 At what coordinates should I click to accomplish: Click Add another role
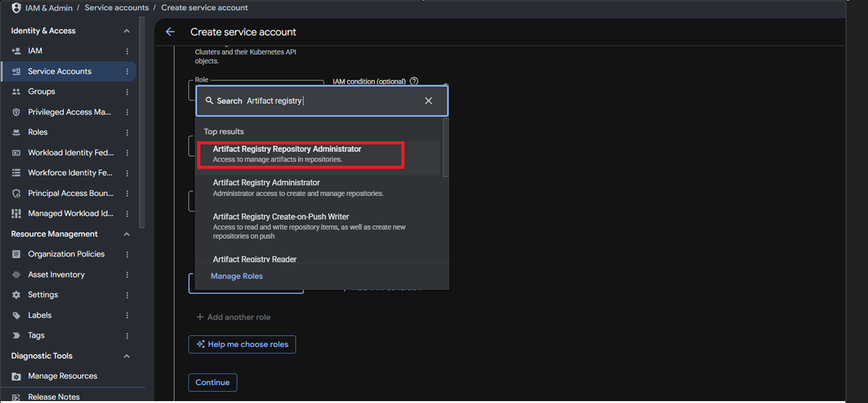coord(233,318)
